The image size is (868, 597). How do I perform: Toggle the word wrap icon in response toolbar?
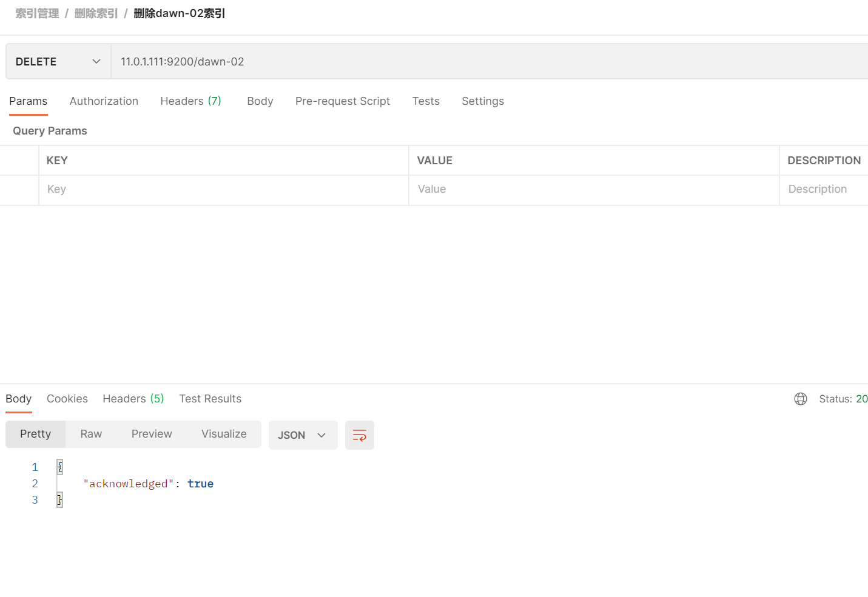[x=359, y=435]
